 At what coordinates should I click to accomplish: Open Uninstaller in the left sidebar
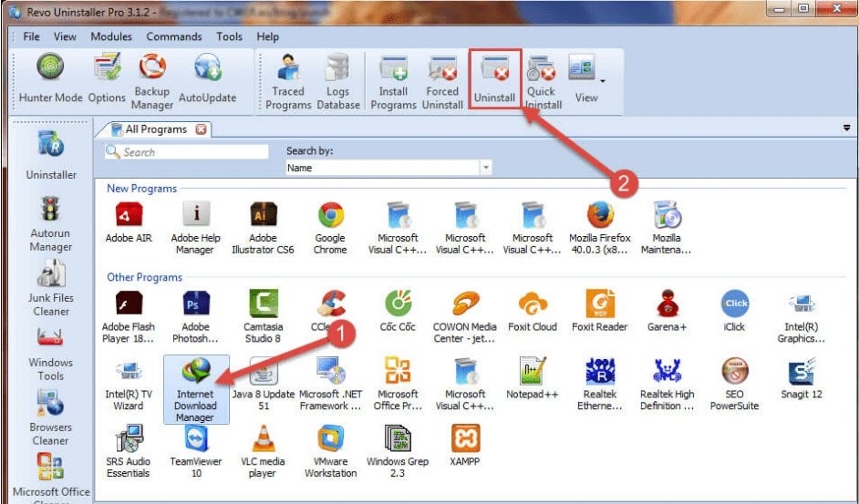(x=51, y=156)
